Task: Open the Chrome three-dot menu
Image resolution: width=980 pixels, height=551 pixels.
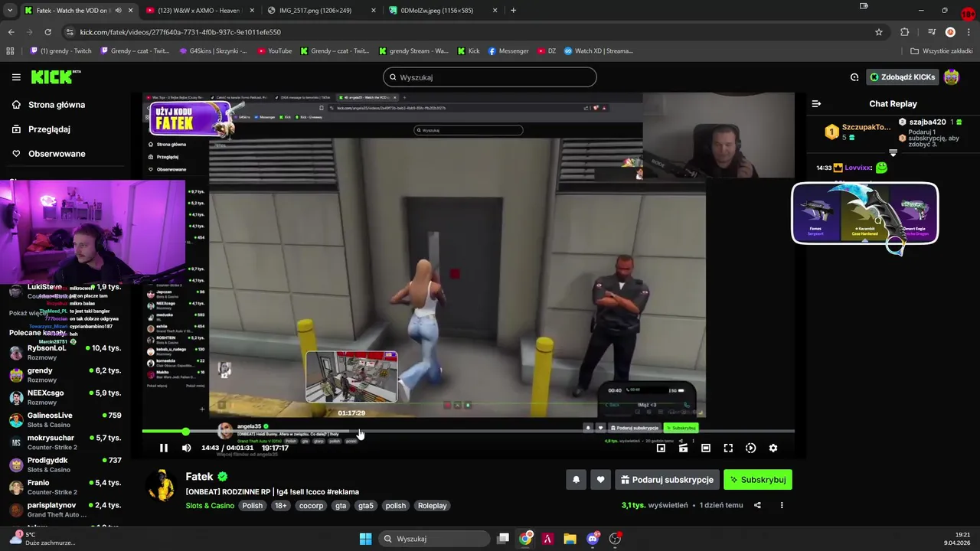Action: coord(969,32)
